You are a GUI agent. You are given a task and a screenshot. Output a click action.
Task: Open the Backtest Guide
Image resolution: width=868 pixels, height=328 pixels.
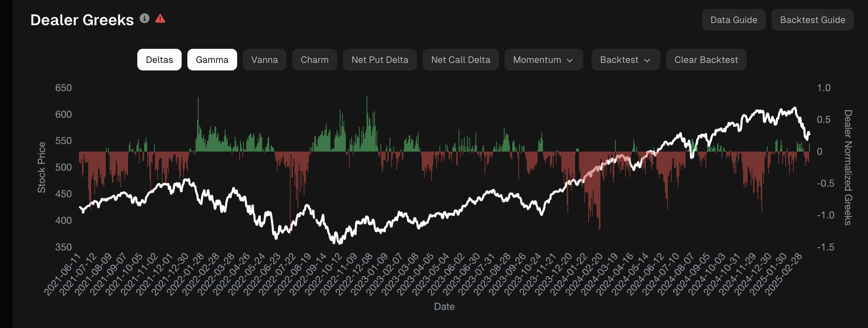pyautogui.click(x=812, y=20)
